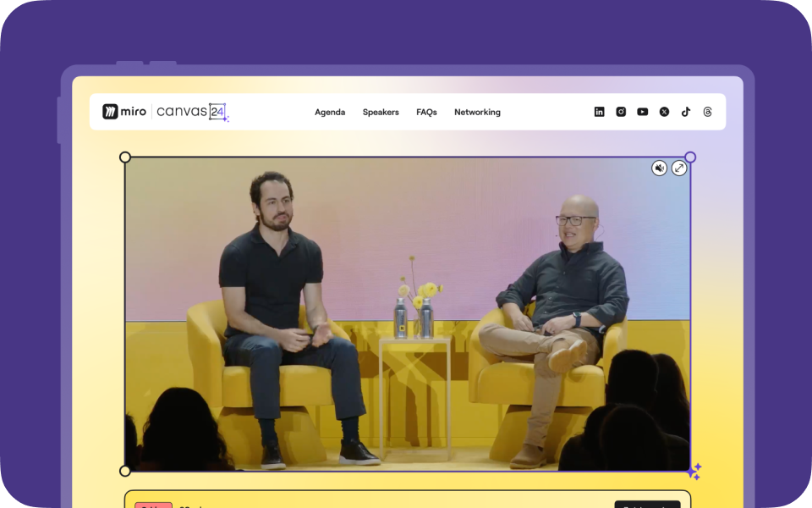Open the TikTok icon link
Screen dimensions: 812x508
[x=686, y=112]
